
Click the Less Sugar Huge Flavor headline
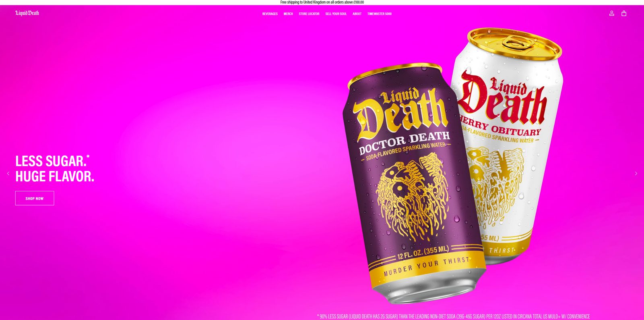pos(55,168)
